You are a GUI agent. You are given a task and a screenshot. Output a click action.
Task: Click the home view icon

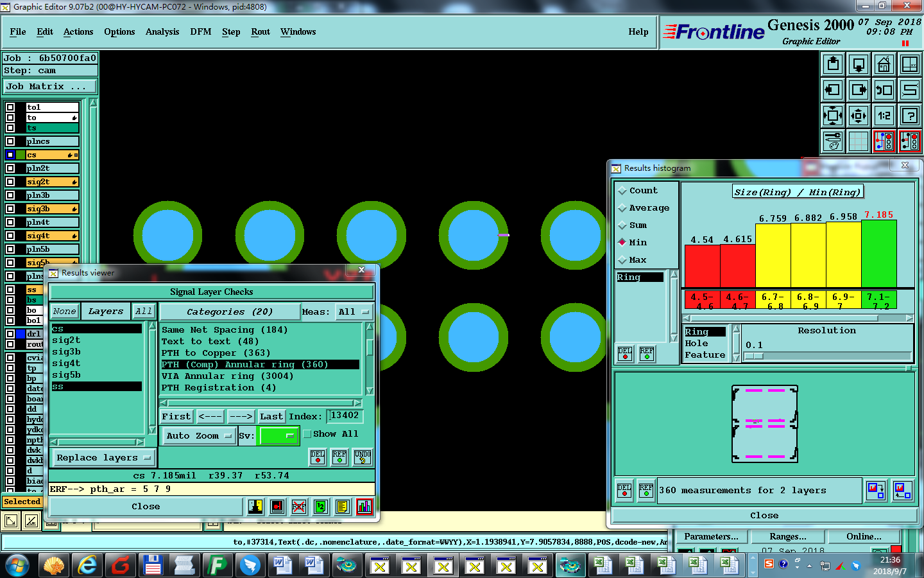(x=884, y=65)
